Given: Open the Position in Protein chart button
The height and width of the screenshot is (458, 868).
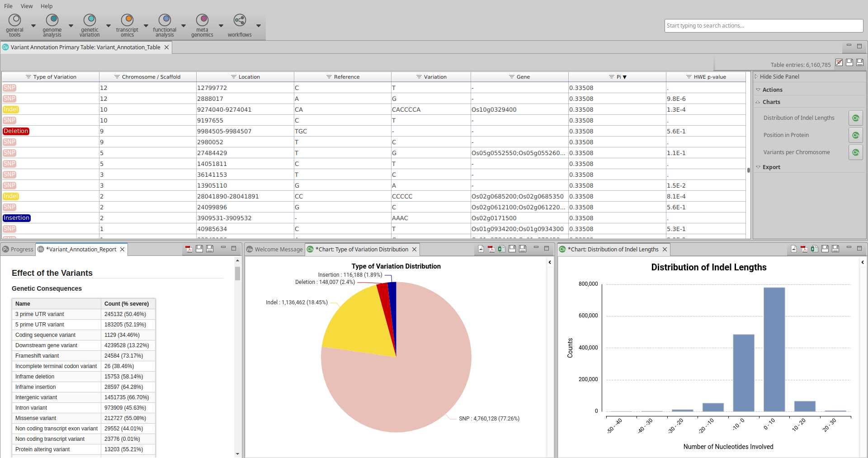Looking at the screenshot, I should pyautogui.click(x=856, y=135).
